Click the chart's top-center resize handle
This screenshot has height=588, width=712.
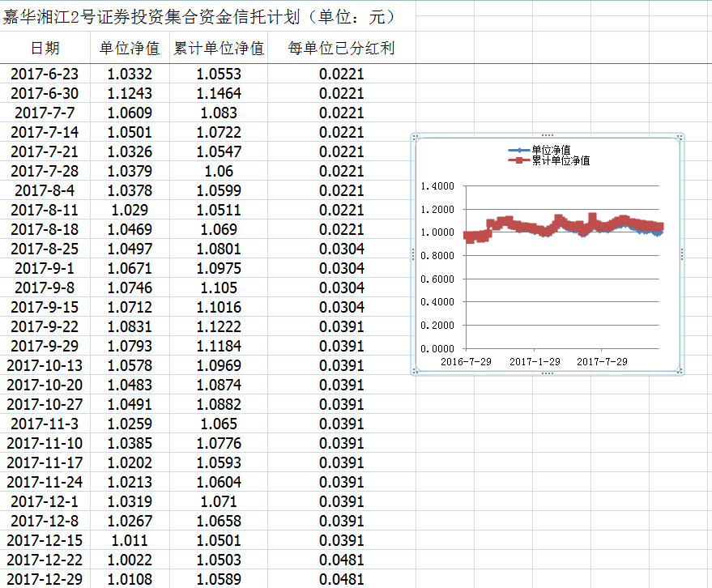[x=548, y=135]
